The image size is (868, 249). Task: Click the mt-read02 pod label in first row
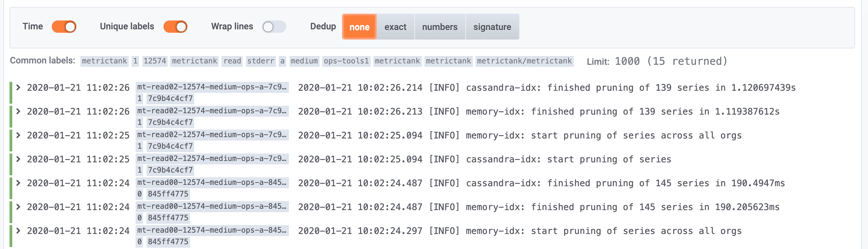coord(212,87)
